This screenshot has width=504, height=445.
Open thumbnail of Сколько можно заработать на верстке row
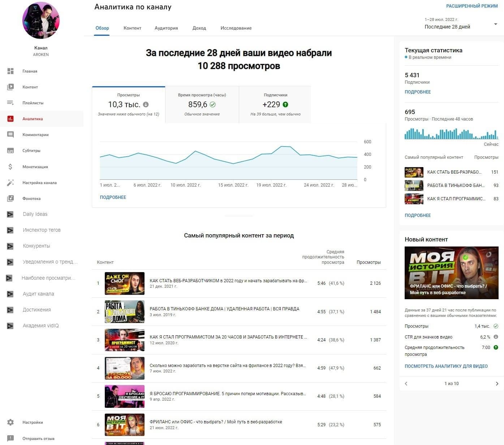click(125, 368)
